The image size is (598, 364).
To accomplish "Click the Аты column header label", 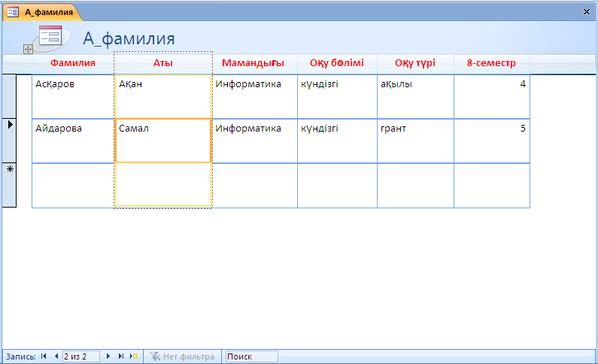I will click(162, 63).
